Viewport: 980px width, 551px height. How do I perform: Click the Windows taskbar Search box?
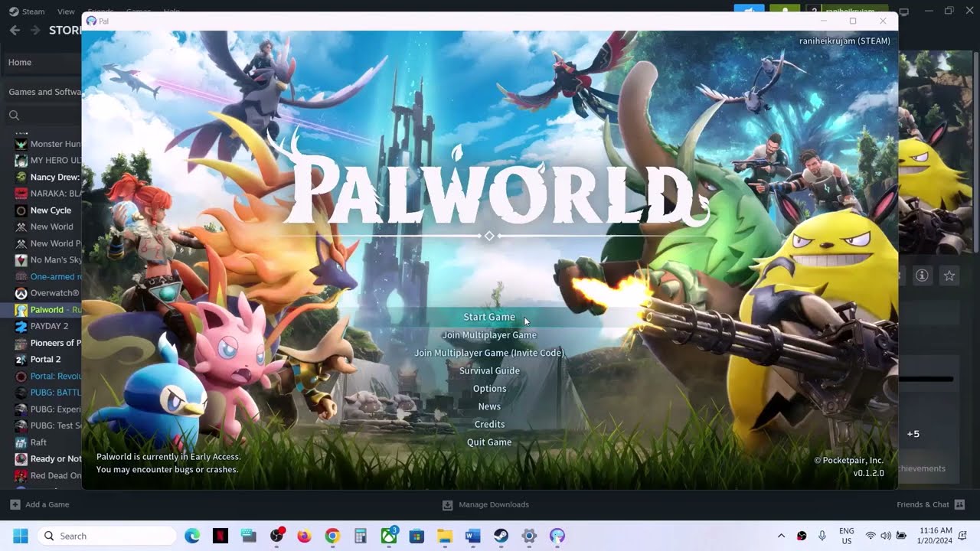[x=106, y=536]
